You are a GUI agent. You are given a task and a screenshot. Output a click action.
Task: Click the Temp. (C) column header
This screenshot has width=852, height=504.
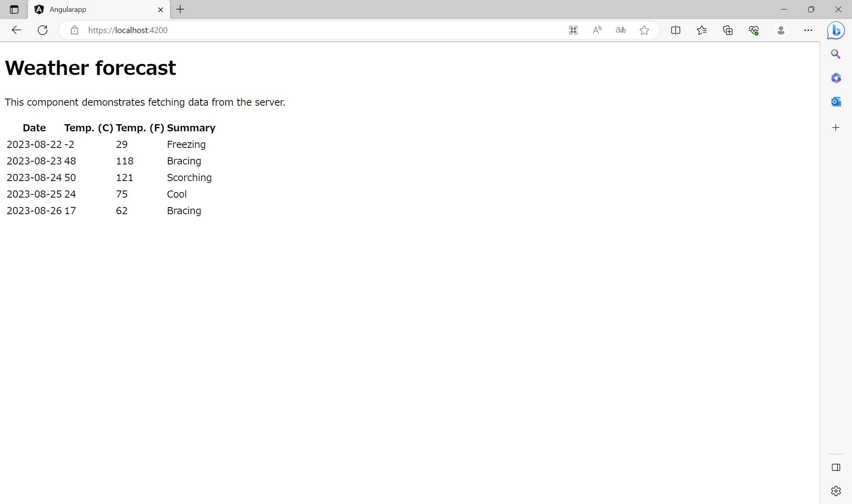89,128
